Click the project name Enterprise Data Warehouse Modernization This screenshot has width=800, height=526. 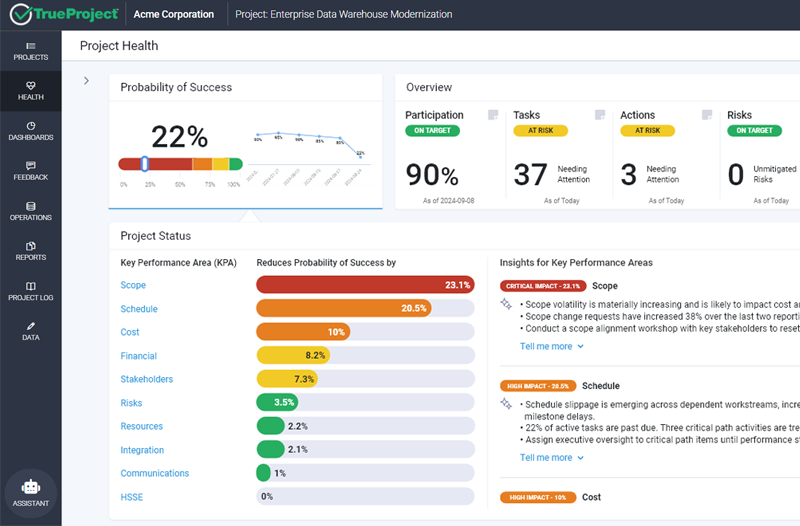pos(343,14)
